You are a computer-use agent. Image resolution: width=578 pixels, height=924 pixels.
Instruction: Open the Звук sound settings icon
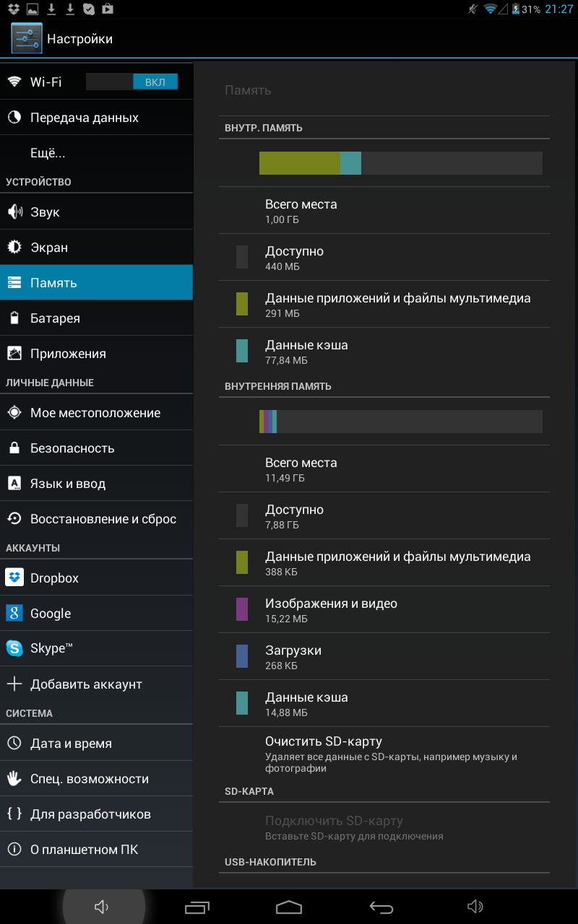14,212
